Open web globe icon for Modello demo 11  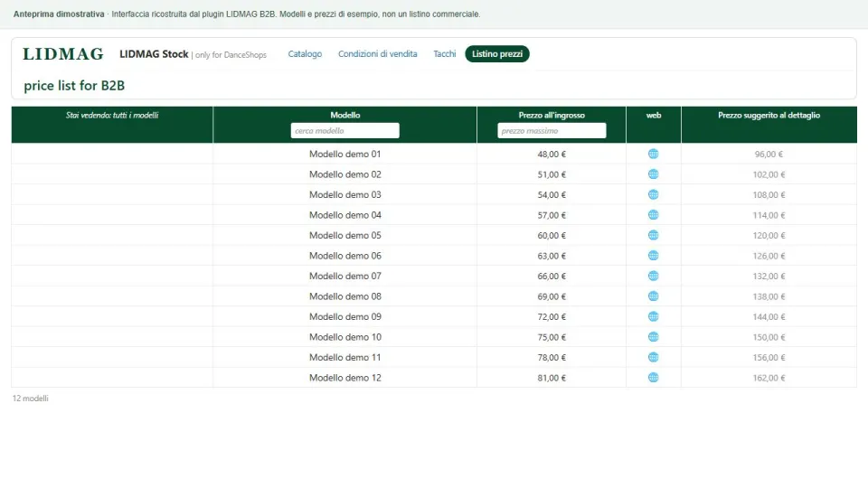(653, 358)
